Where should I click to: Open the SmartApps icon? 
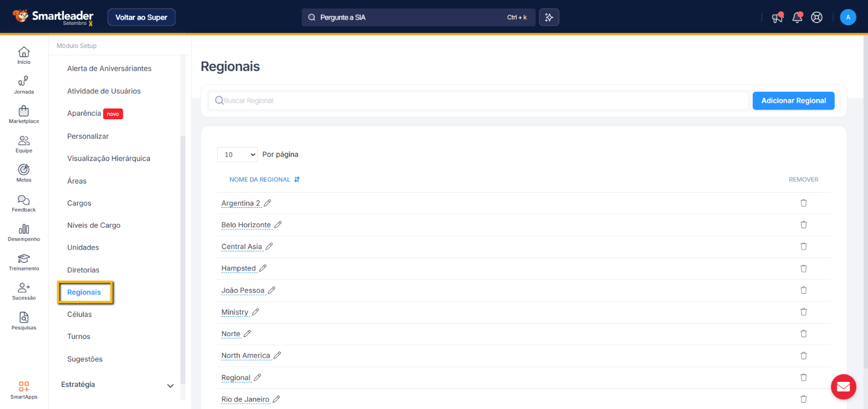24,387
